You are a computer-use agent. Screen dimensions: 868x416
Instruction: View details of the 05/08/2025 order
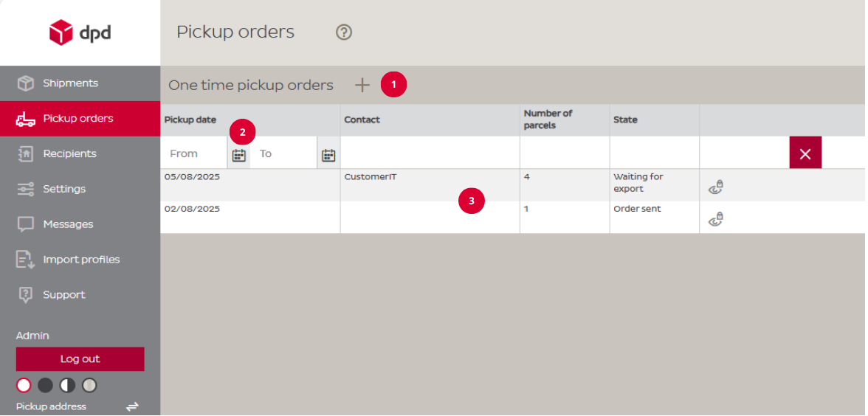(x=716, y=187)
